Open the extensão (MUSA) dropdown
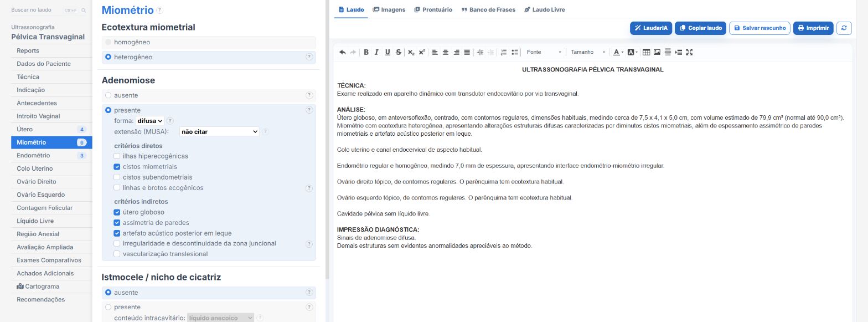 point(219,132)
